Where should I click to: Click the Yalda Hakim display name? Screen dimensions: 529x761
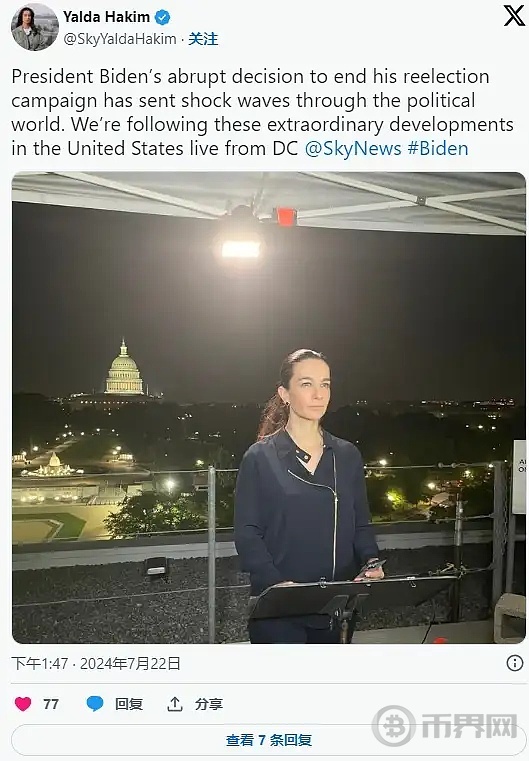pyautogui.click(x=106, y=17)
